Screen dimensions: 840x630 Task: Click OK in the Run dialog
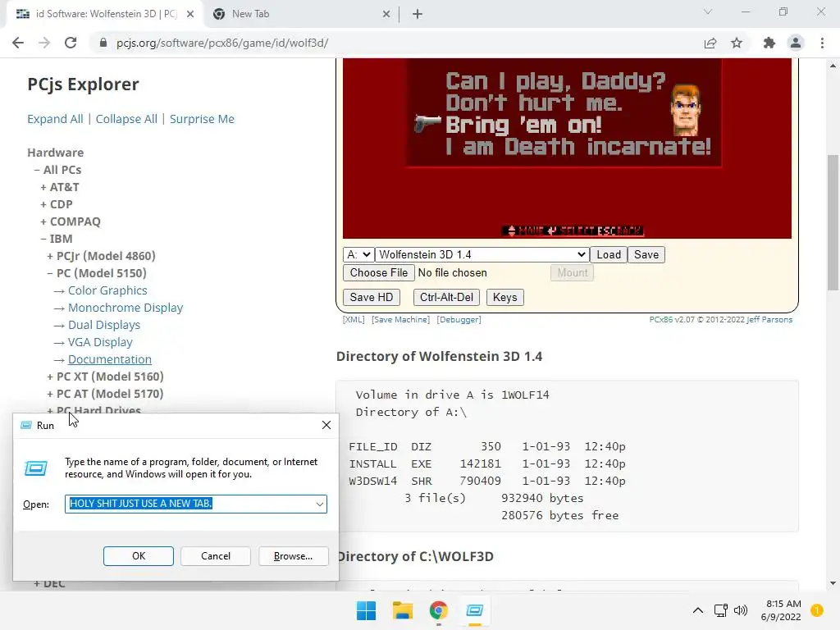tap(138, 556)
